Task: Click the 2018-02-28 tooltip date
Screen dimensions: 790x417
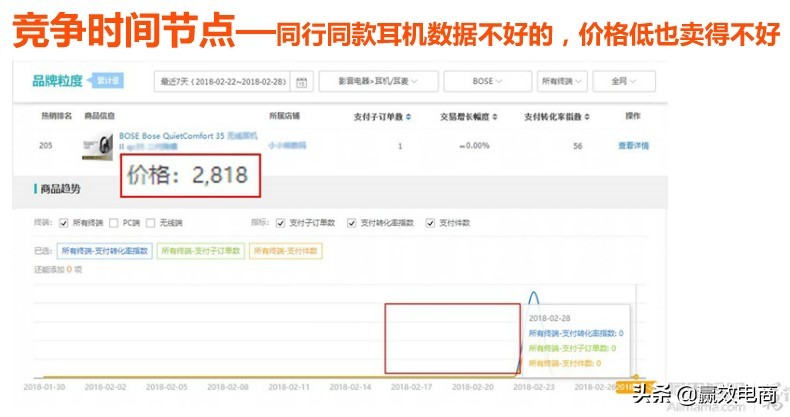Action: pos(550,318)
